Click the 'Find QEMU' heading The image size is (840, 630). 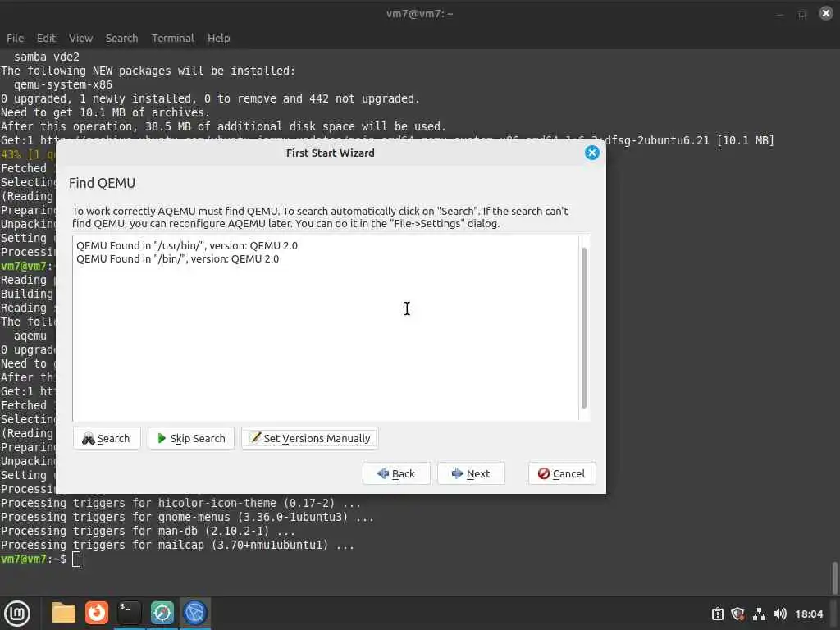click(102, 183)
